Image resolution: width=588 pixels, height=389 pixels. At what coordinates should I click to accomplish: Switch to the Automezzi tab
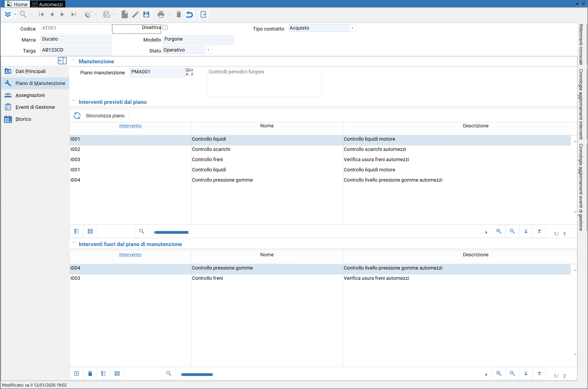pyautogui.click(x=48, y=4)
